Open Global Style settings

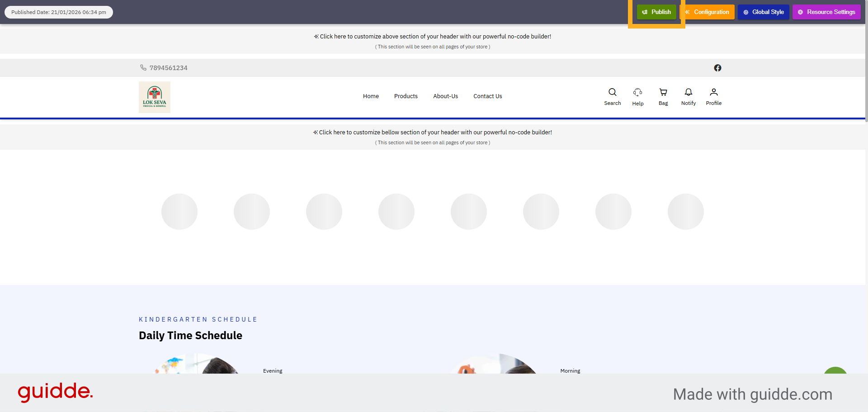click(763, 12)
